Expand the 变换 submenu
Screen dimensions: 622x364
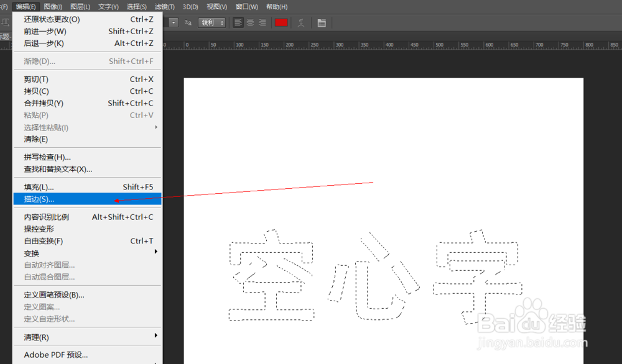pyautogui.click(x=87, y=253)
